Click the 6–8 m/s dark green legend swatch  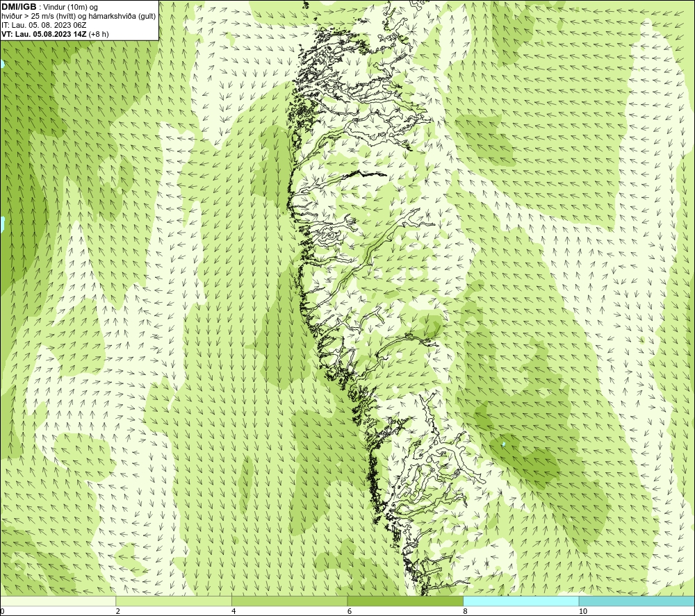tap(405, 601)
